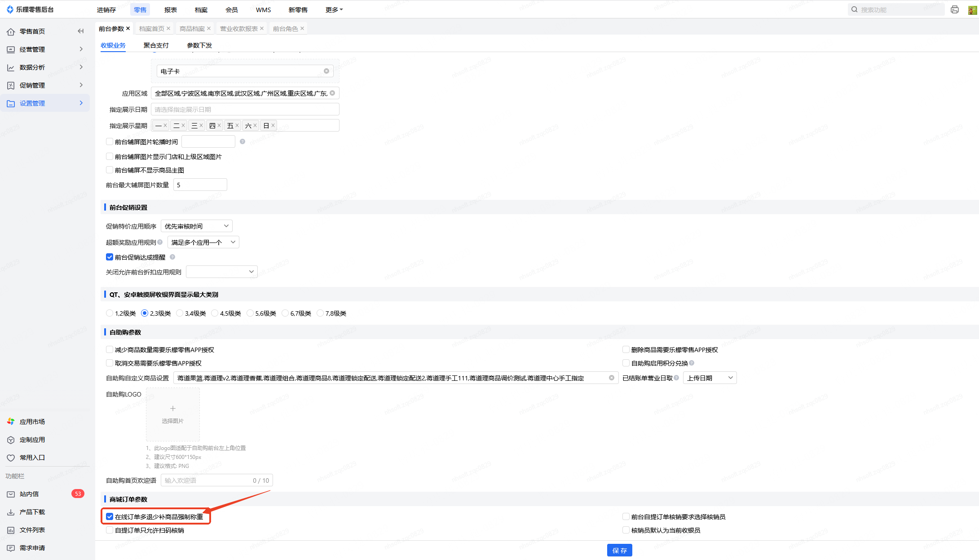979x560 pixels.
Task: Click help icon next to 前台促销达成提醒
Action: [172, 257]
